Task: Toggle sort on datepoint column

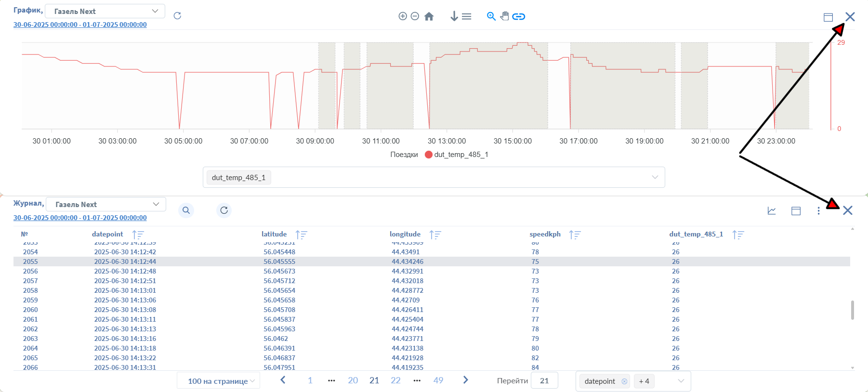Action: click(x=138, y=235)
